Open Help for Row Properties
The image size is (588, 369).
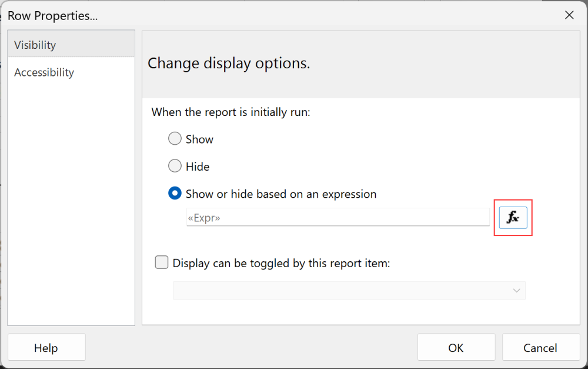click(x=46, y=347)
